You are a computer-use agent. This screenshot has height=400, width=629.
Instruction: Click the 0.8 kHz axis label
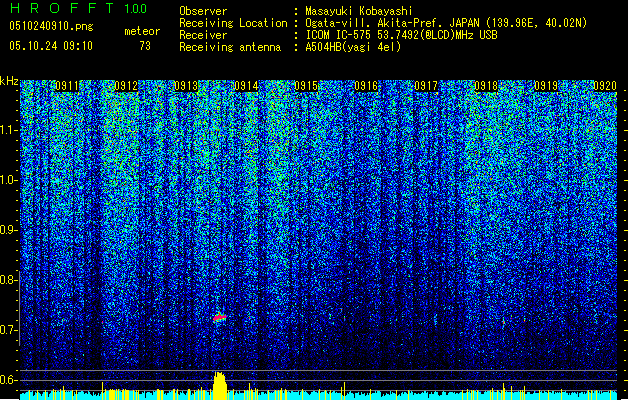(x=8, y=280)
